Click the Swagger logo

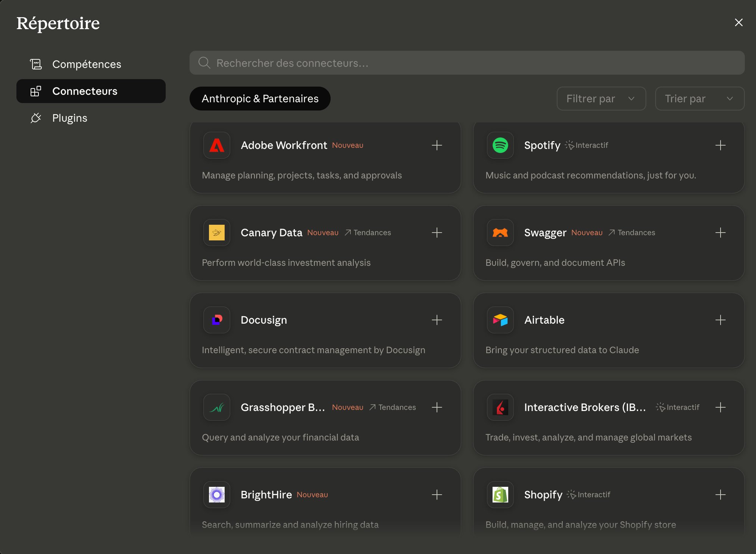(x=500, y=233)
